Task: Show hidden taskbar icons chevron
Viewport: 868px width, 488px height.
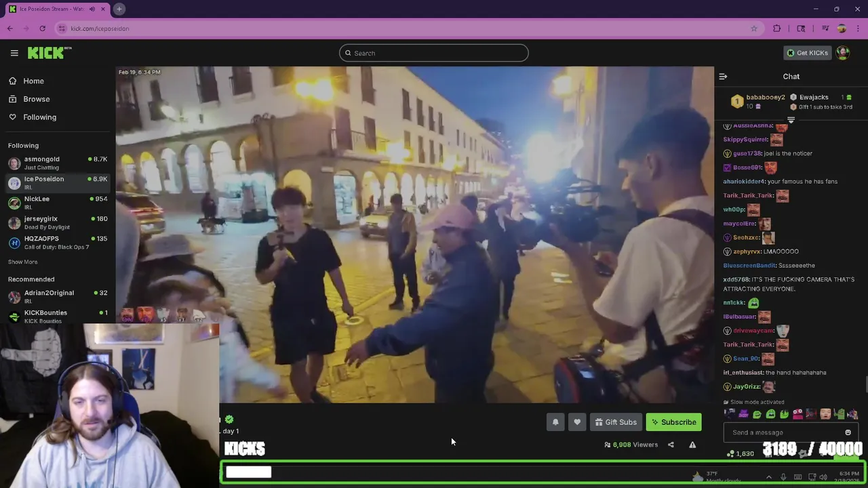Action: pos(768,477)
